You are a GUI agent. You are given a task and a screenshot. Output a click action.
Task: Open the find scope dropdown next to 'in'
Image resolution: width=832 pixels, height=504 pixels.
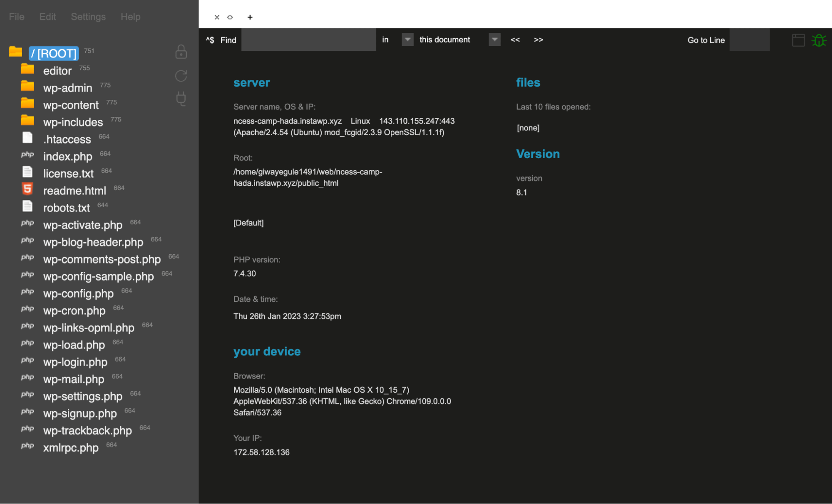point(407,40)
